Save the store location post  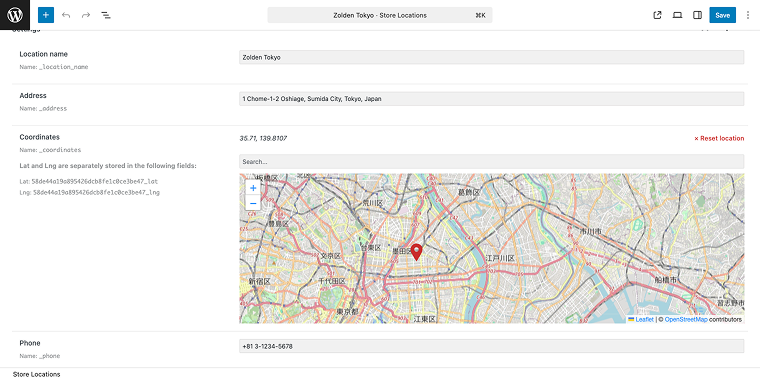722,15
